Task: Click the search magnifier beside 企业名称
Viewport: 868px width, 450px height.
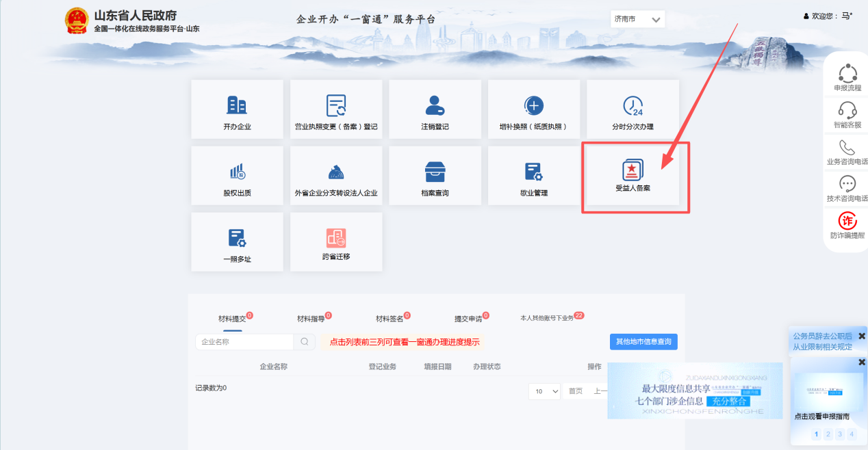Action: point(303,342)
